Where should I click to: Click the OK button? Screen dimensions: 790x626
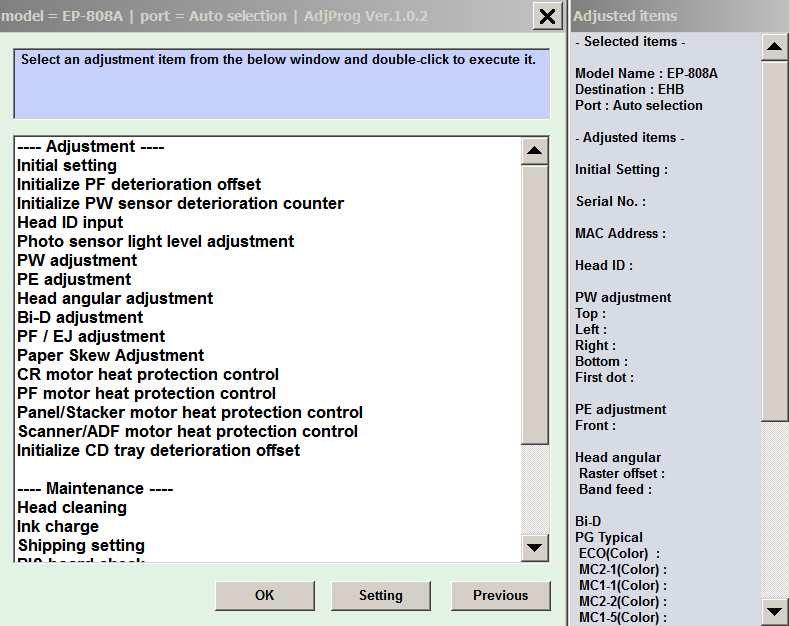tap(265, 595)
